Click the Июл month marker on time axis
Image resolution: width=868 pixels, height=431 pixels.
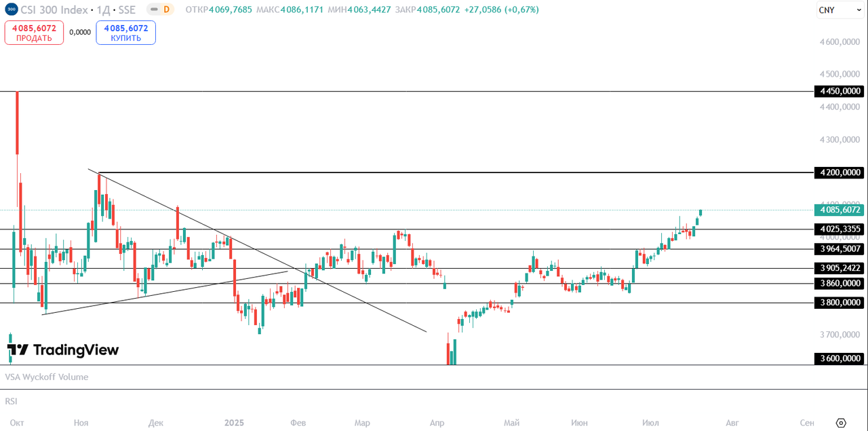point(650,422)
